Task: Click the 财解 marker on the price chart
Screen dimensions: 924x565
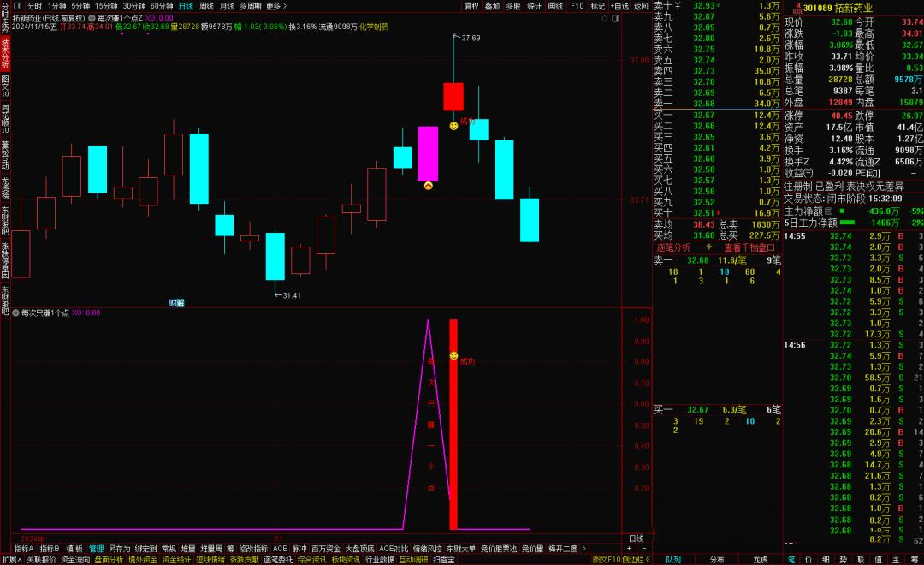Action: pyautogui.click(x=177, y=302)
